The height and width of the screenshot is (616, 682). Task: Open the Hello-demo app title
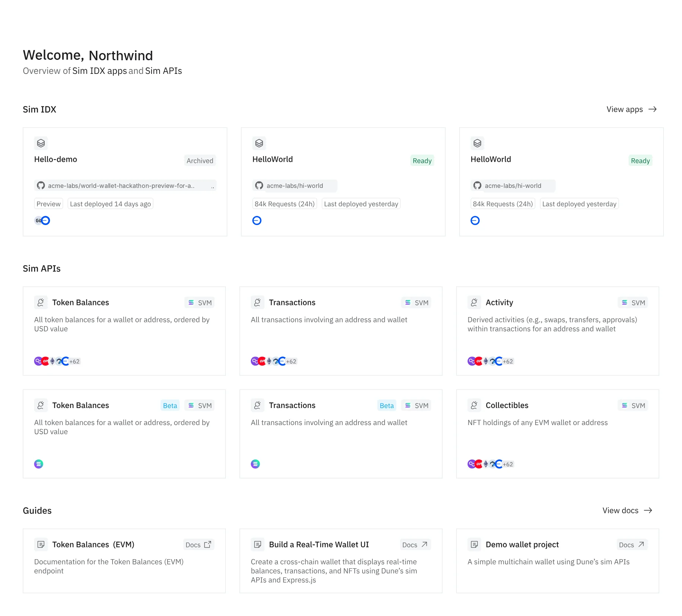(x=56, y=159)
